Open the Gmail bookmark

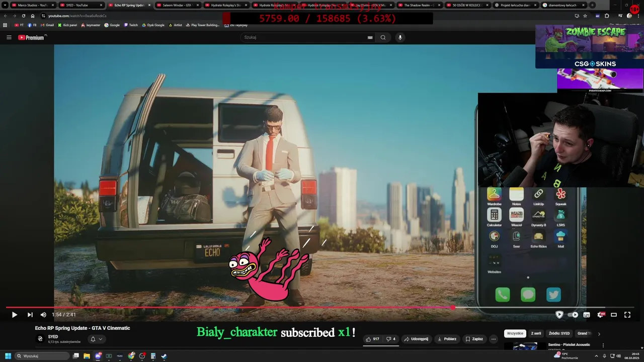47,25
